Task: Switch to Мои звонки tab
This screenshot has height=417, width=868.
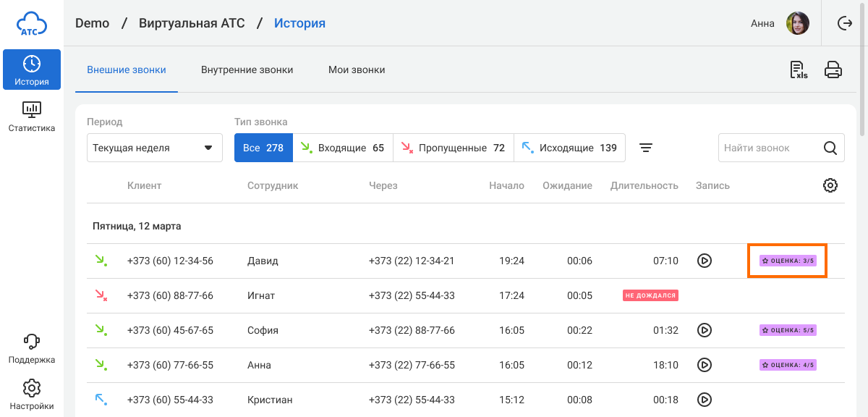Action: pyautogui.click(x=357, y=70)
